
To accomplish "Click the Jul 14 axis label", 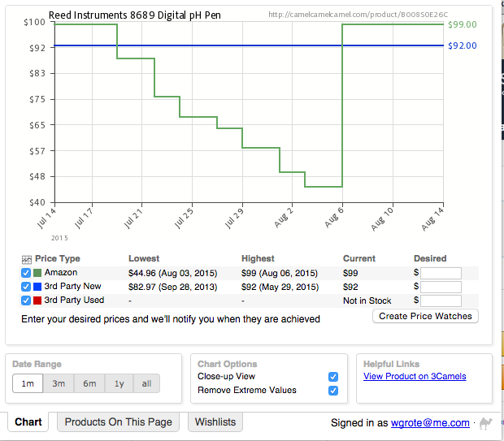I will point(46,218).
